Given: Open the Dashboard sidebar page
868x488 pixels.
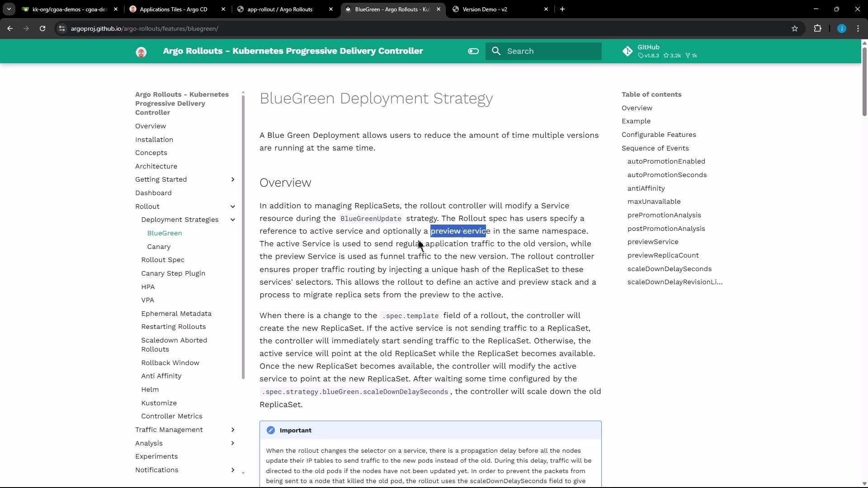Looking at the screenshot, I should pyautogui.click(x=153, y=193).
